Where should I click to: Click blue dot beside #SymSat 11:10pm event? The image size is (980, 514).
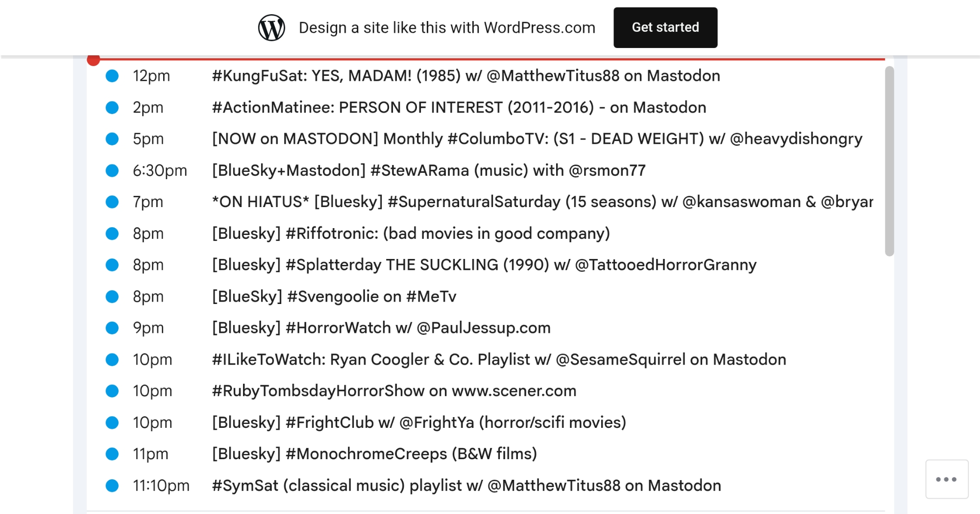tap(112, 486)
